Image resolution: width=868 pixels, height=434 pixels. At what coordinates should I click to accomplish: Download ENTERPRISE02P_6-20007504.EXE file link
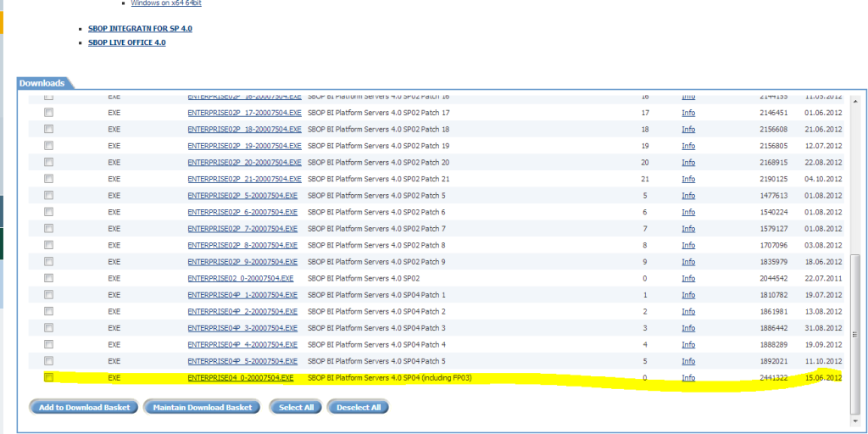point(242,213)
